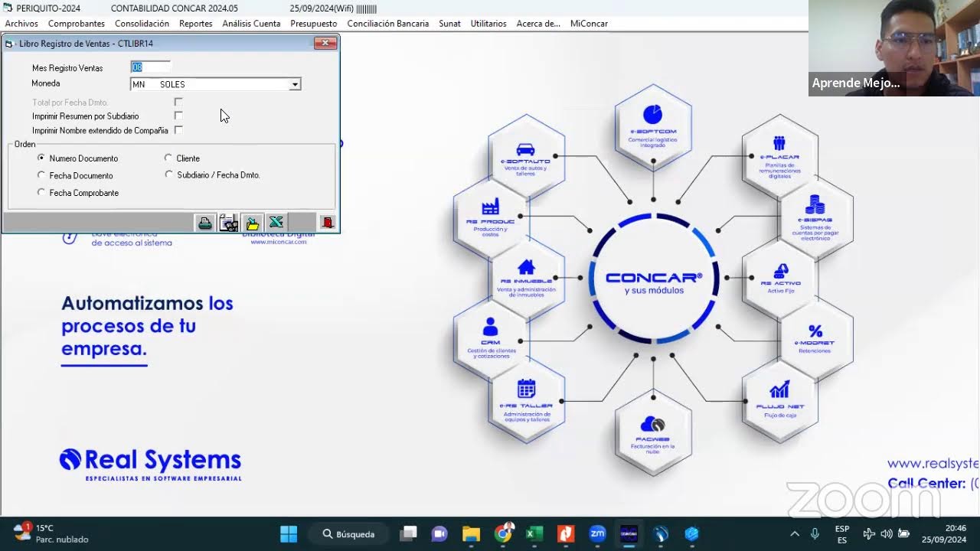Switch to Zoom on the taskbar

pyautogui.click(x=597, y=533)
